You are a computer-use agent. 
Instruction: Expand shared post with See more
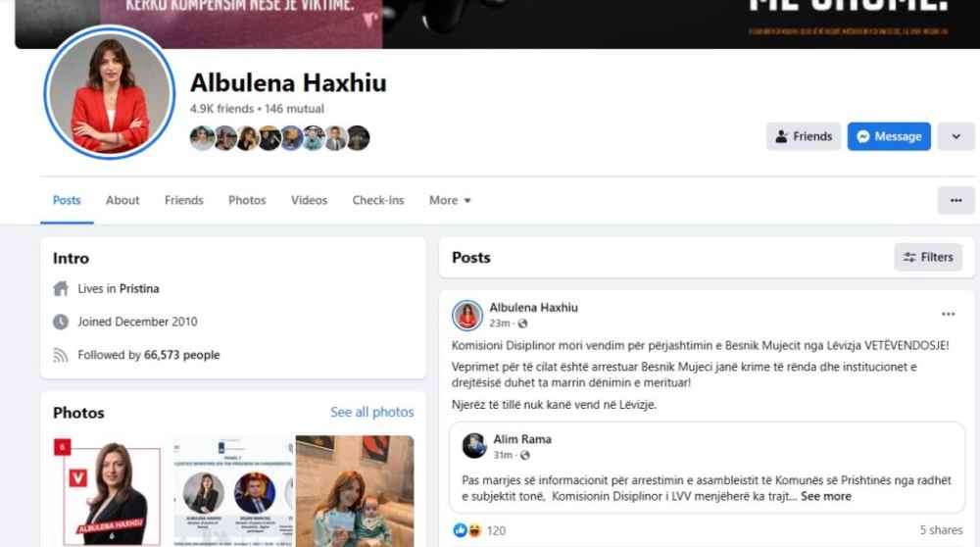[825, 496]
